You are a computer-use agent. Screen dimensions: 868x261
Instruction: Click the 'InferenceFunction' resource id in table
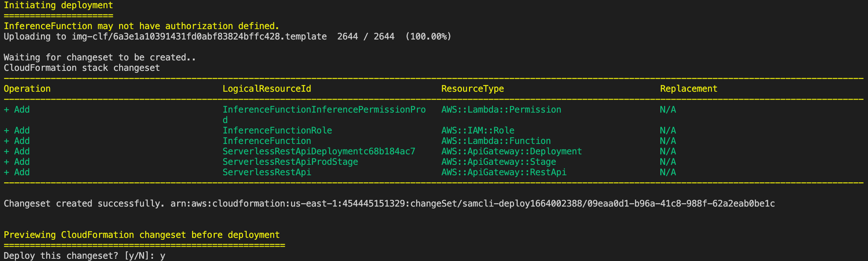[x=267, y=141]
